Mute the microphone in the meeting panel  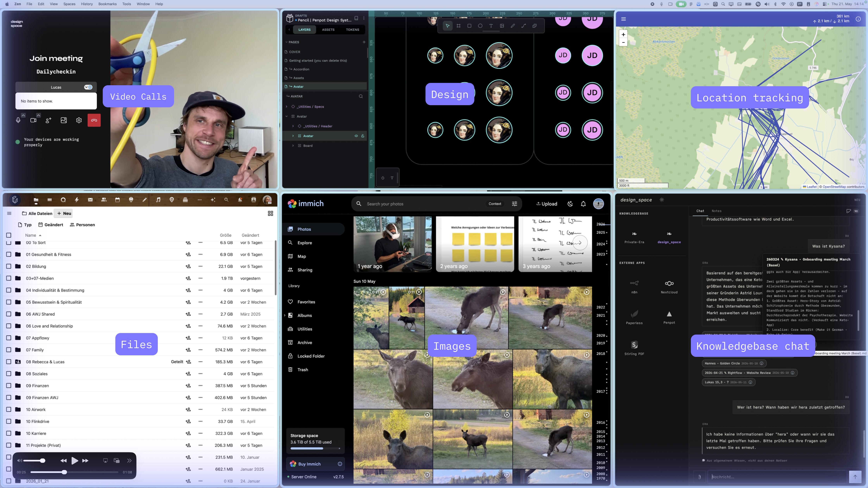[x=18, y=120]
